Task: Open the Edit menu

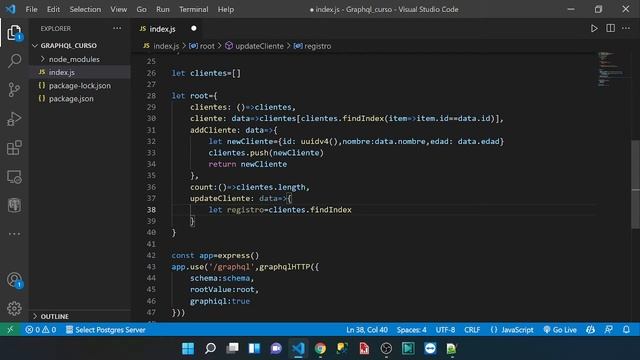Action: 53,9
